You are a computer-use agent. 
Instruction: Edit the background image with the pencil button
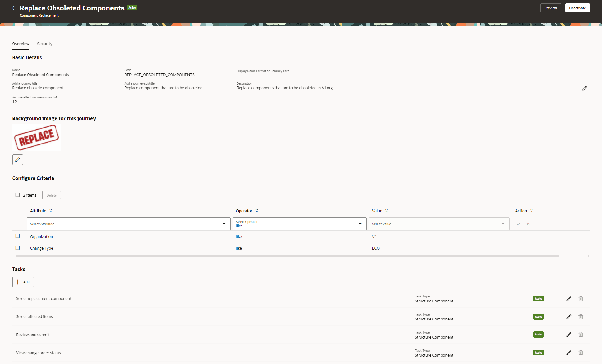[17, 159]
